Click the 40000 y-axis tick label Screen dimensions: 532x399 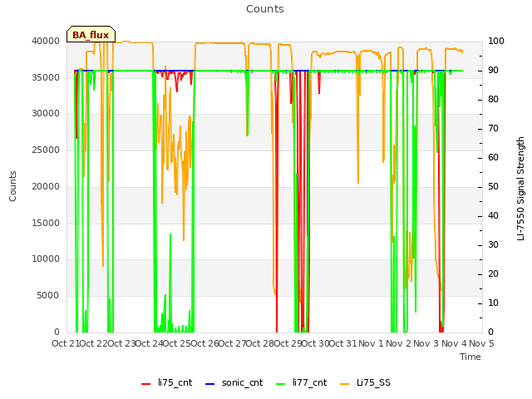[x=46, y=41]
